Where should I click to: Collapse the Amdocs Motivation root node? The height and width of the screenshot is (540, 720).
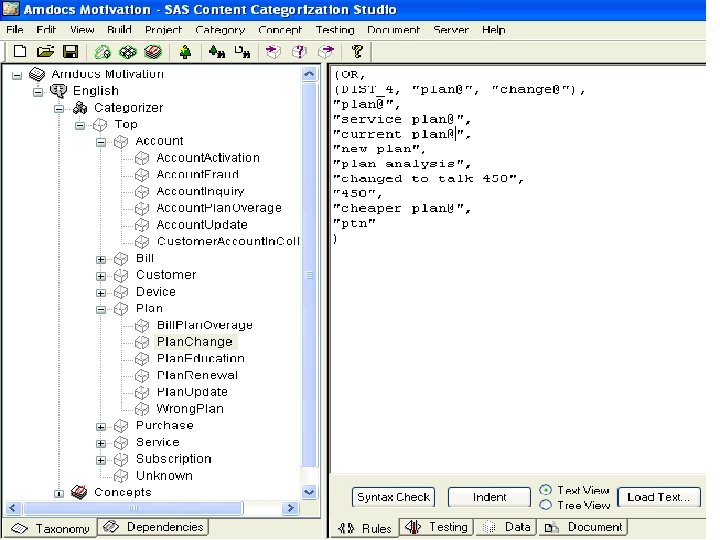[x=17, y=75]
